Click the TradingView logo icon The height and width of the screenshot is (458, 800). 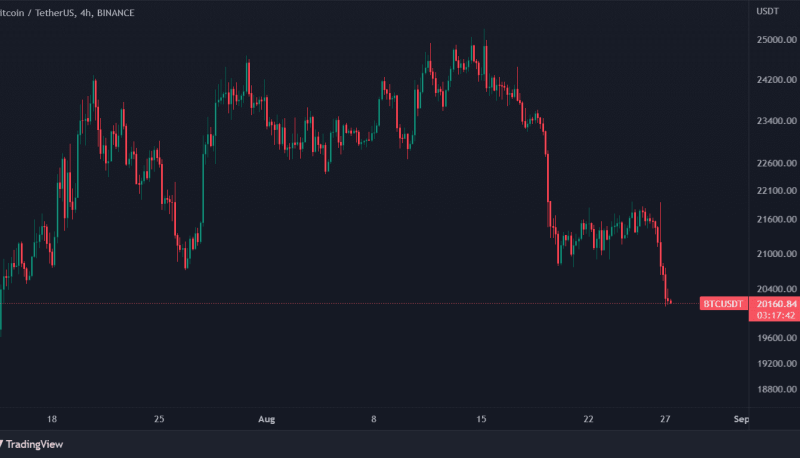4,446
